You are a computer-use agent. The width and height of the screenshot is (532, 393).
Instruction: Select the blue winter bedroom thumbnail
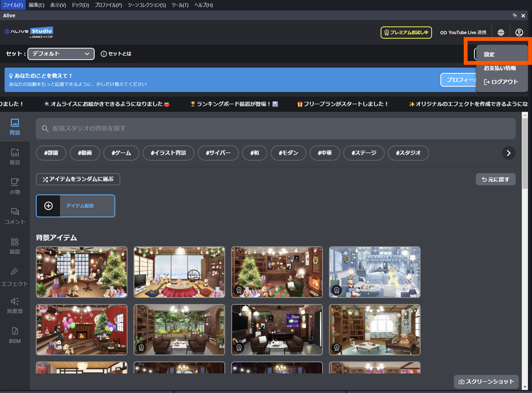tap(375, 272)
